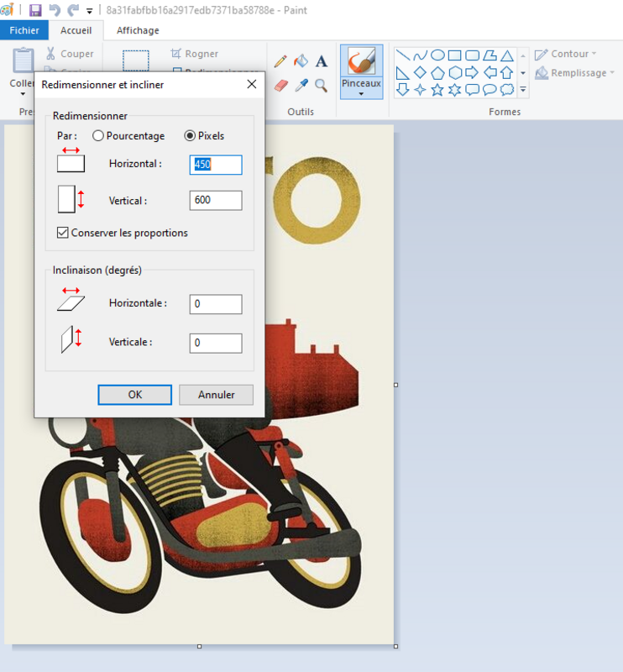This screenshot has width=623, height=672.
Task: Choose the Diamond shape
Action: (420, 72)
